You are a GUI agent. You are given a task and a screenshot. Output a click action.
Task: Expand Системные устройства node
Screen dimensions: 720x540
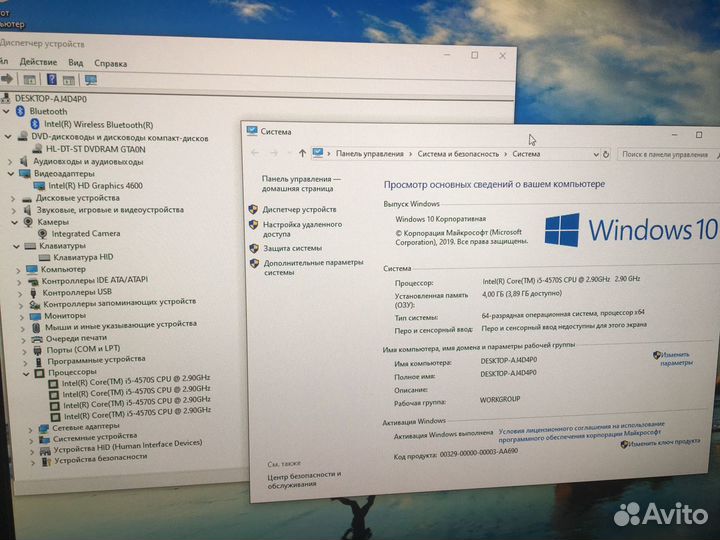click(31, 441)
